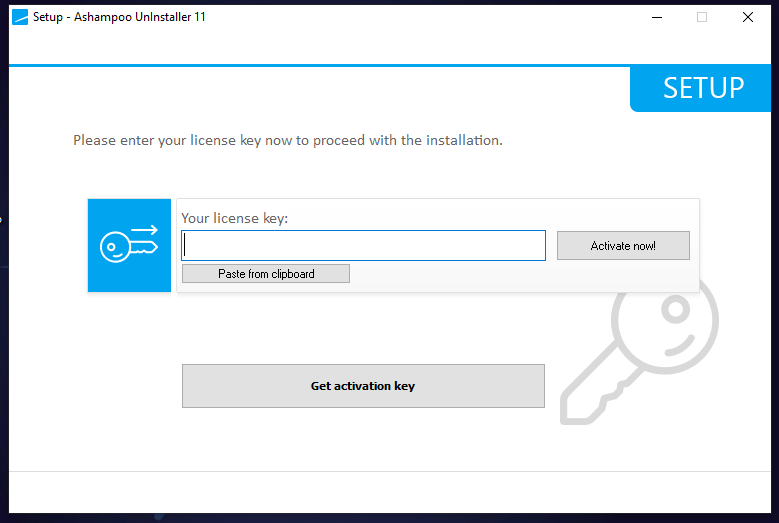Click the Ashampoo logo in the title bar
Viewport: 779px width, 523px height.
point(20,17)
